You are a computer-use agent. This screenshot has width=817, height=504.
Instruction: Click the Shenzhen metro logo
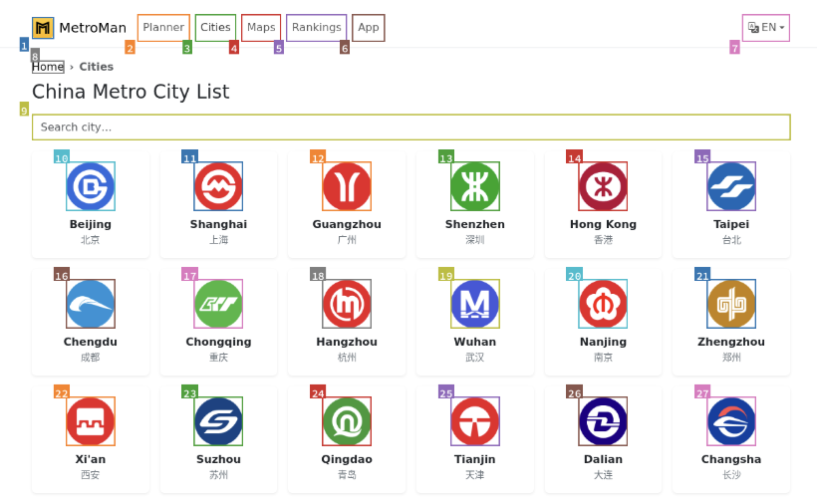click(474, 186)
